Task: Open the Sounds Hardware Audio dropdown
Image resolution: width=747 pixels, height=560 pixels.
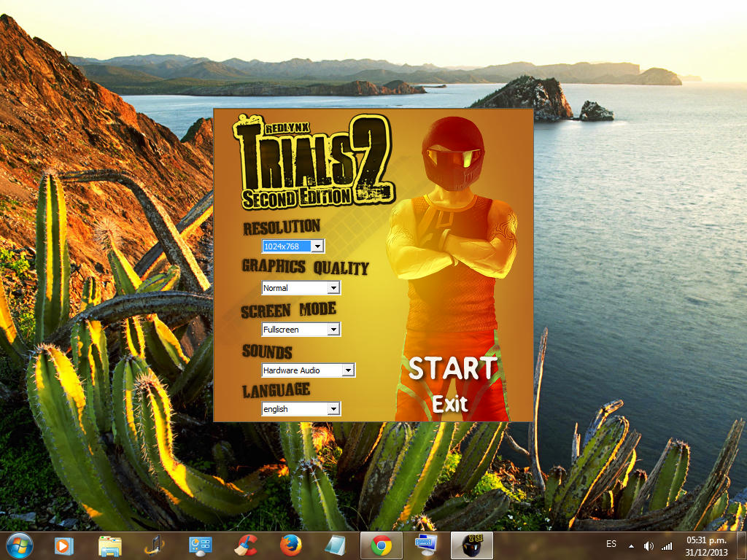Action: click(x=348, y=370)
